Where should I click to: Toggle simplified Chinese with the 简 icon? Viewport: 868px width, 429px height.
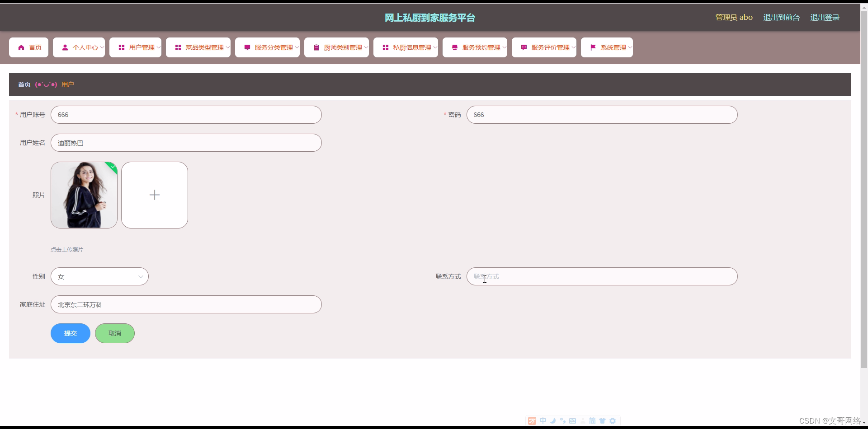pos(593,421)
